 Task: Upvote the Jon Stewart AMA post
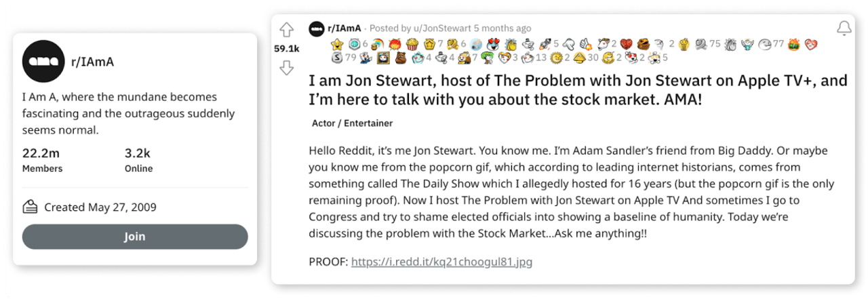point(287,31)
